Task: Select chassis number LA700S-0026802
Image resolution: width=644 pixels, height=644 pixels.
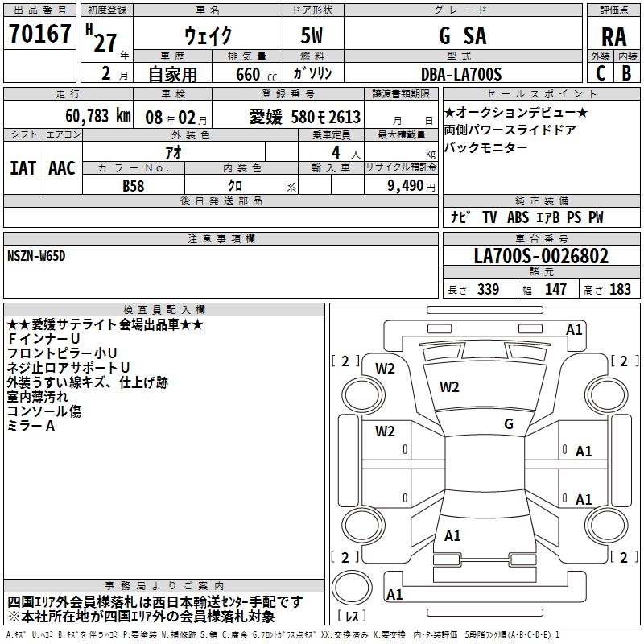Action: [x=541, y=256]
